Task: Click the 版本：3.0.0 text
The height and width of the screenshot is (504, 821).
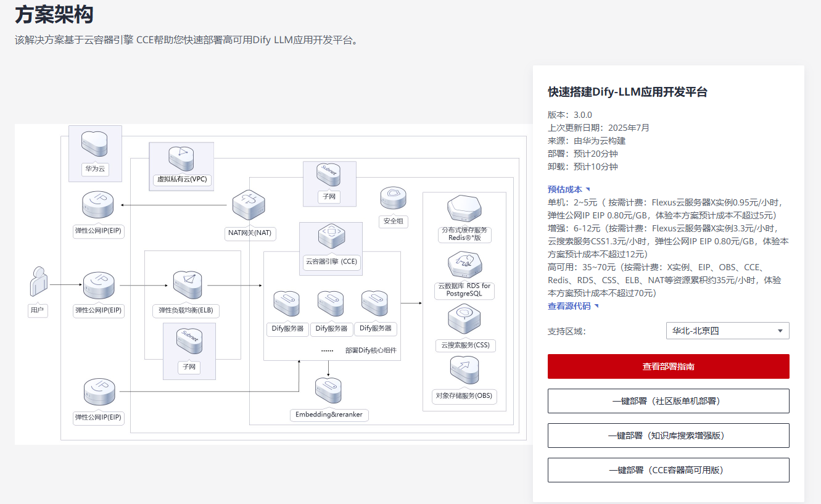Action: (x=570, y=115)
